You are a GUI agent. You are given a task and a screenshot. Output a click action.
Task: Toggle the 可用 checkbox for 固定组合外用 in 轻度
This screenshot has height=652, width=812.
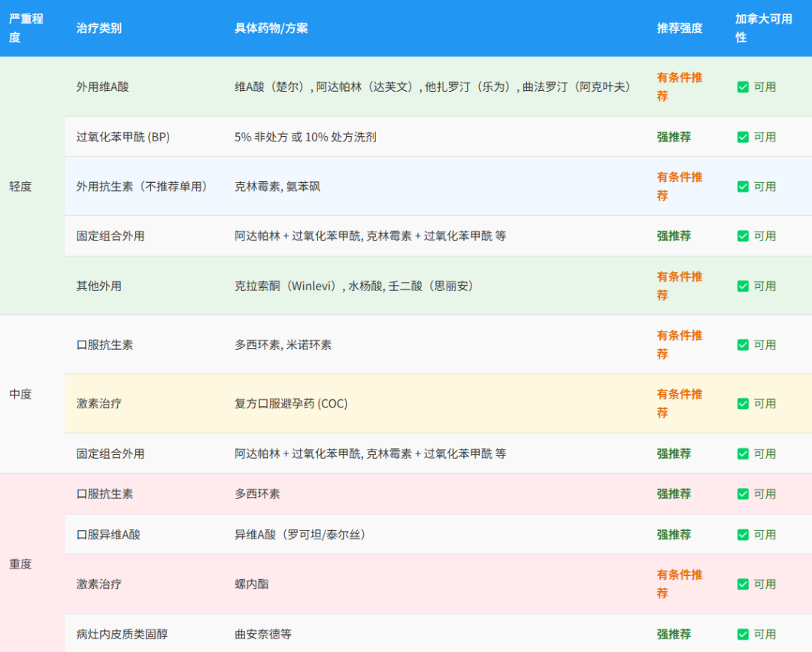pos(743,235)
